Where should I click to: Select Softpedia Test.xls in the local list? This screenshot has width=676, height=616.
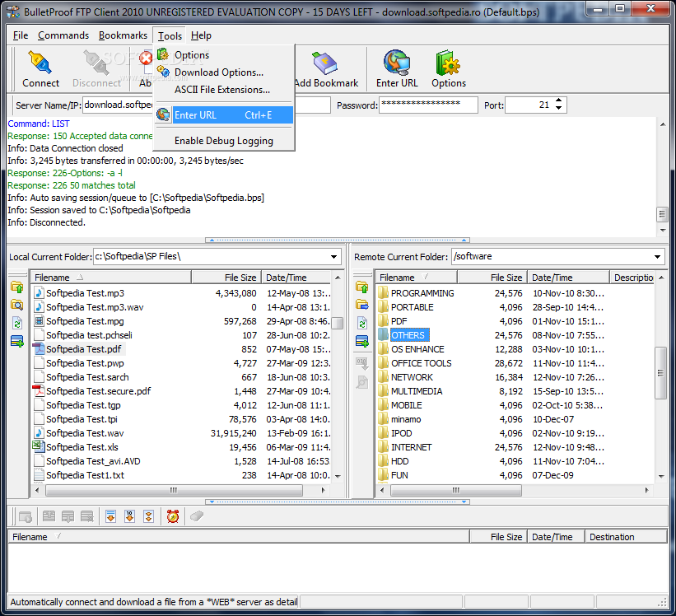point(82,447)
